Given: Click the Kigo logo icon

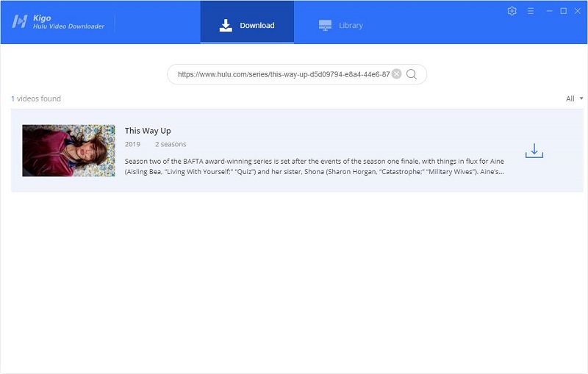Looking at the screenshot, I should 20,22.
